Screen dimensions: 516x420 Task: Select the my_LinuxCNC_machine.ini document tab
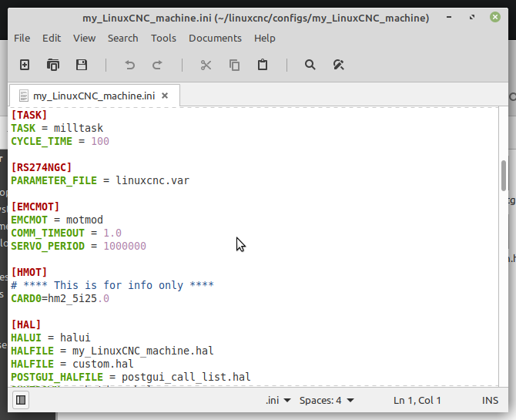[94, 96]
